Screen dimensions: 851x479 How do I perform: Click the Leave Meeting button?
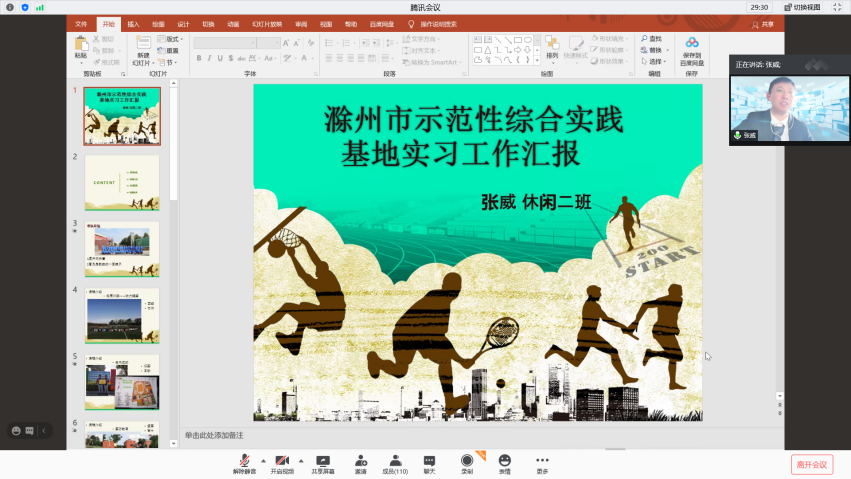tap(811, 464)
